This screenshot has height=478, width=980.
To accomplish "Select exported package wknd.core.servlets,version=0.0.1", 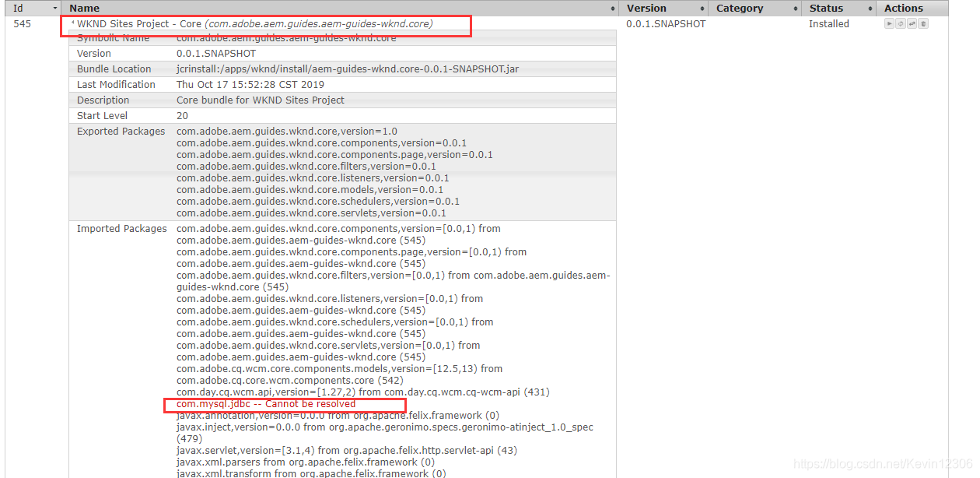I will pos(311,213).
